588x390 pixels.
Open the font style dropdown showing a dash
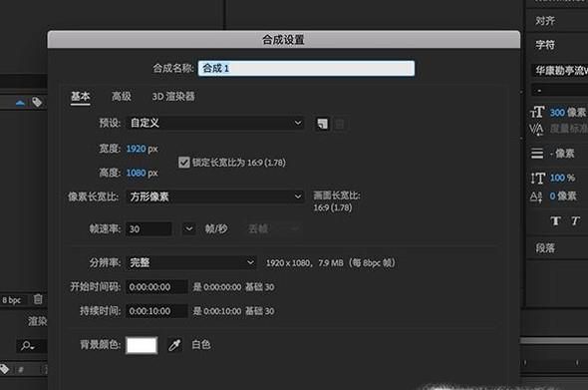(560, 91)
